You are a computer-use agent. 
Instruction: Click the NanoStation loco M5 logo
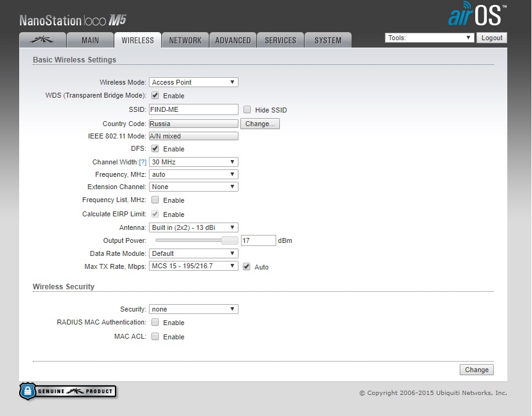[x=73, y=20]
